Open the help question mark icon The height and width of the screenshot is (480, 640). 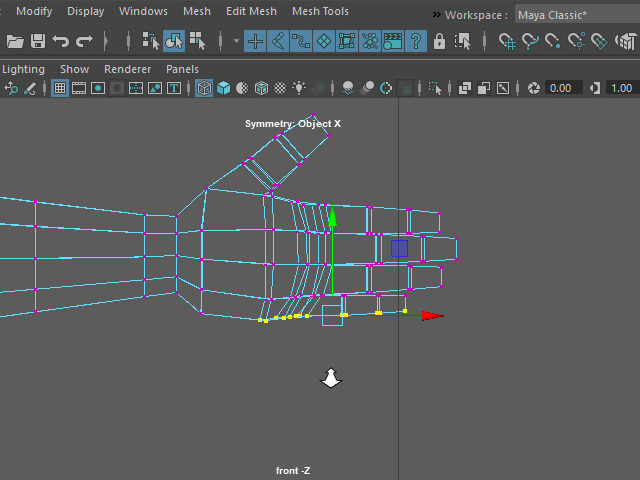(415, 41)
